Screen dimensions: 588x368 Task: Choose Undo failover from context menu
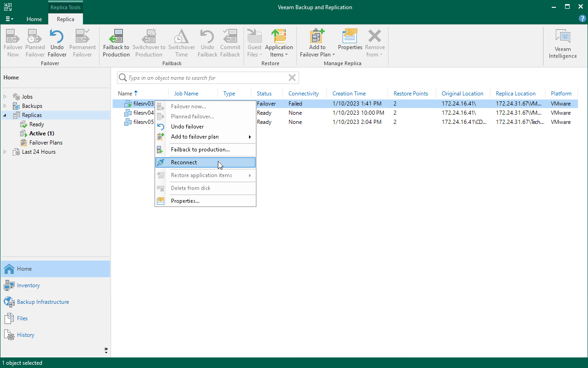(205, 127)
